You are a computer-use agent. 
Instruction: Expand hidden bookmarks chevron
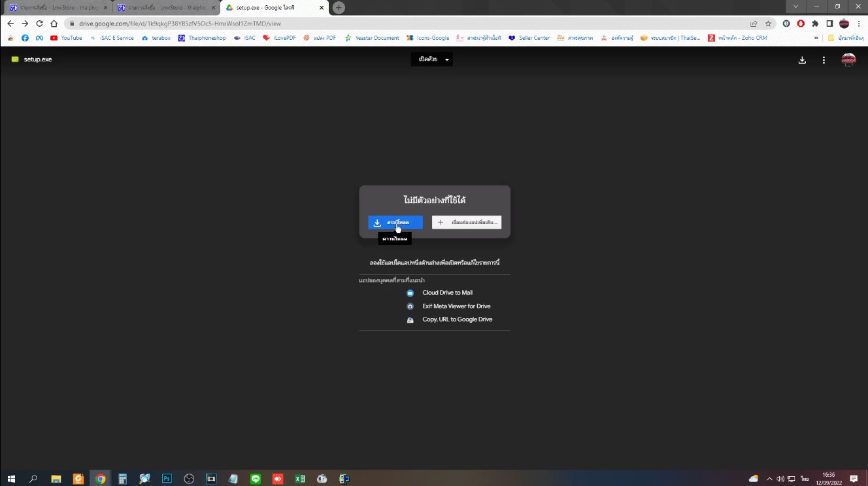point(816,38)
